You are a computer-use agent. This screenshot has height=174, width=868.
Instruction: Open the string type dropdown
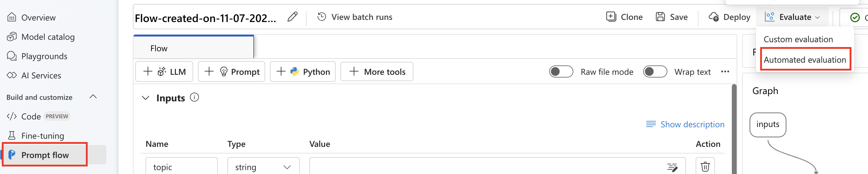pos(263,166)
